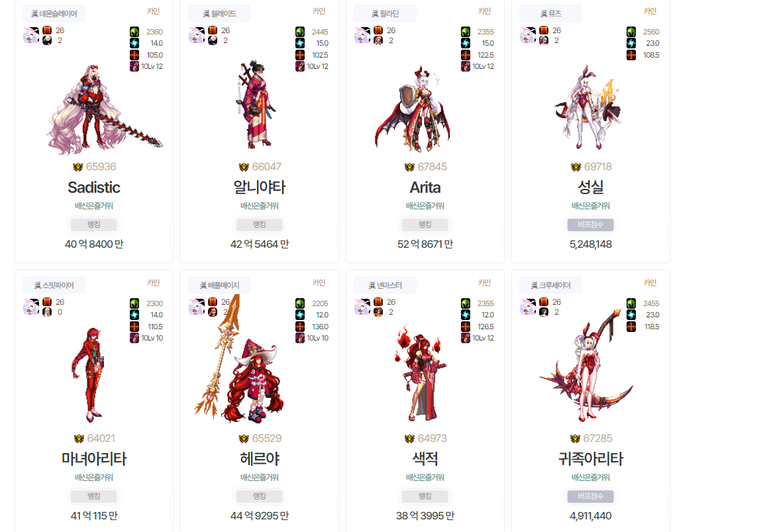The image size is (763, 532).
Task: Select the 眞 크루세이더 class tag
Action: click(x=550, y=286)
